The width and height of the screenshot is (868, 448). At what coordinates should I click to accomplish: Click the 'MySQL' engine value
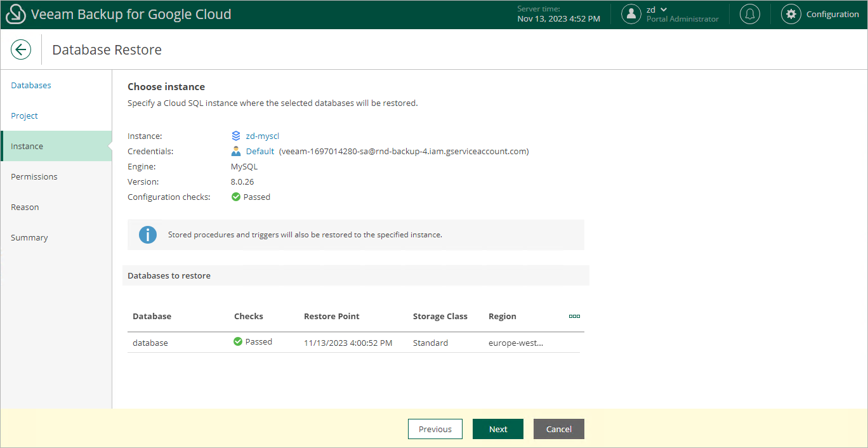point(244,166)
